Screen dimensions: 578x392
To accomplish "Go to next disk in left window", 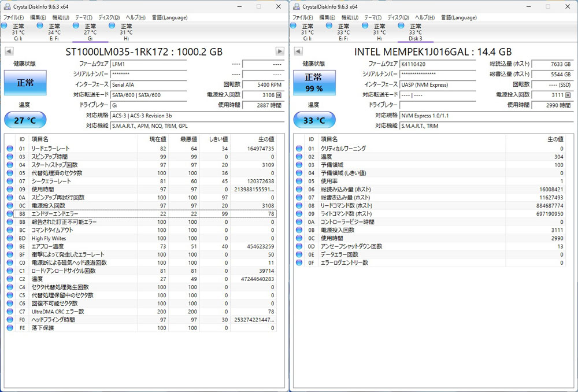I will tap(280, 51).
